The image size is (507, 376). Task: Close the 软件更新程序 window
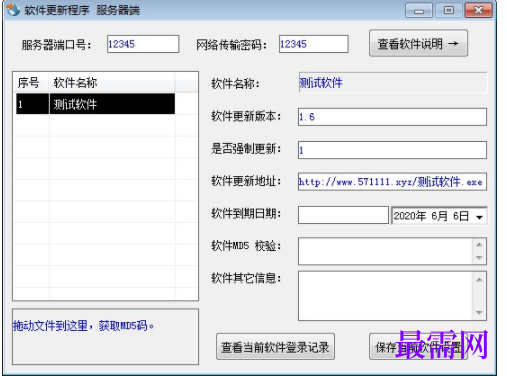[478, 11]
